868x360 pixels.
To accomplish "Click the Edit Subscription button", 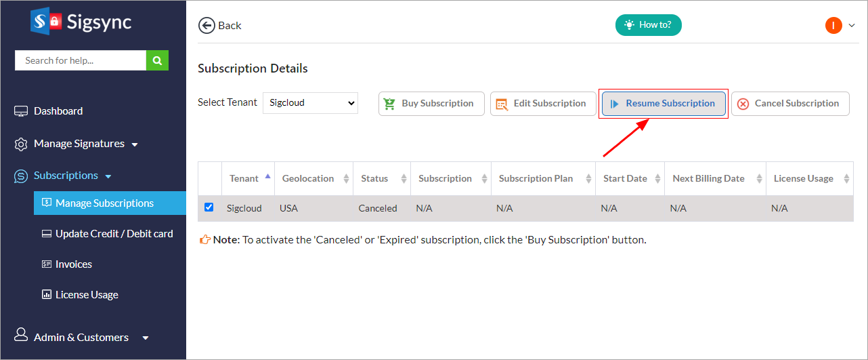I will pyautogui.click(x=543, y=104).
